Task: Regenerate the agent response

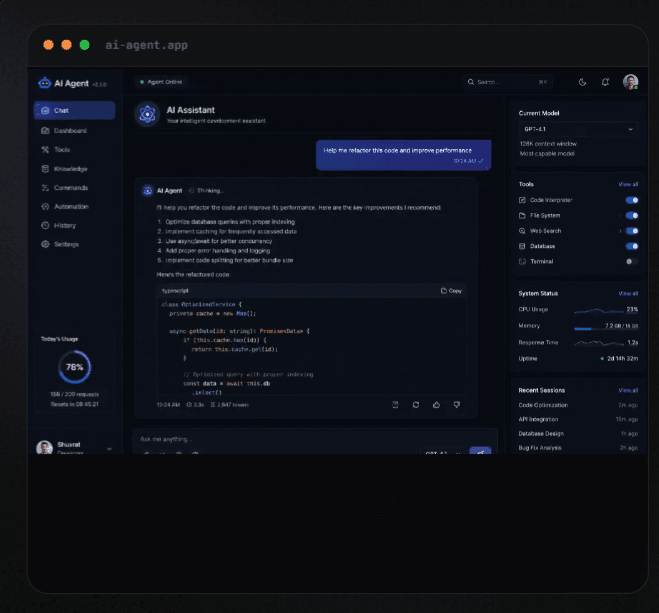Action: tap(416, 405)
